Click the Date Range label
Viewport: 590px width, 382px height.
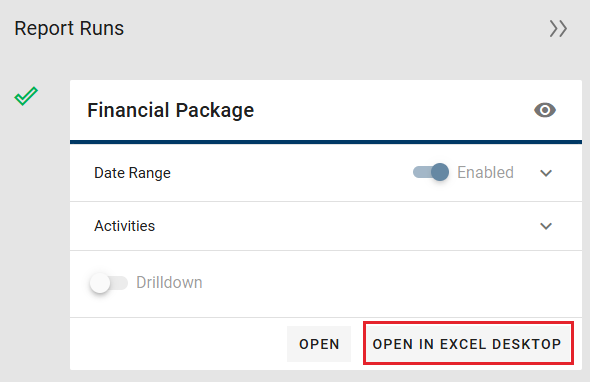pyautogui.click(x=132, y=173)
